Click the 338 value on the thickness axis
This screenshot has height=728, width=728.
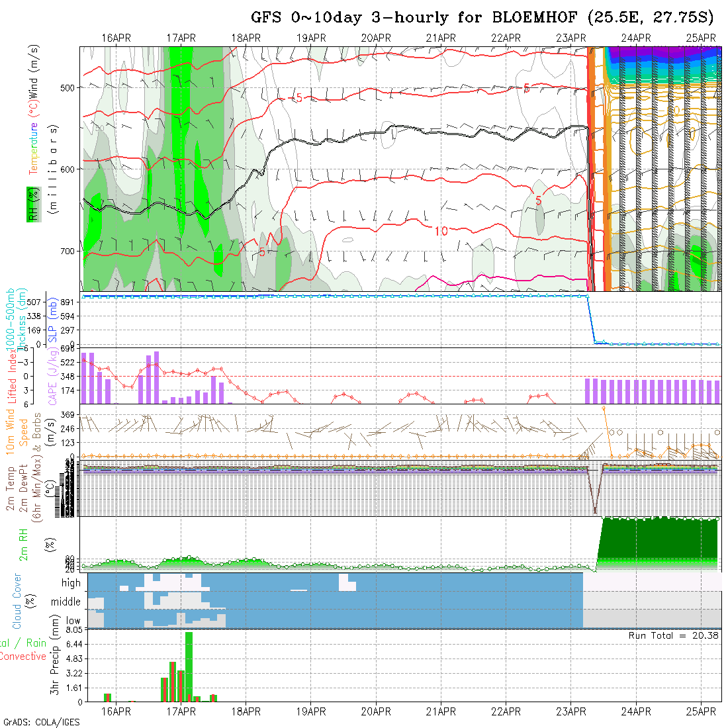(x=34, y=316)
